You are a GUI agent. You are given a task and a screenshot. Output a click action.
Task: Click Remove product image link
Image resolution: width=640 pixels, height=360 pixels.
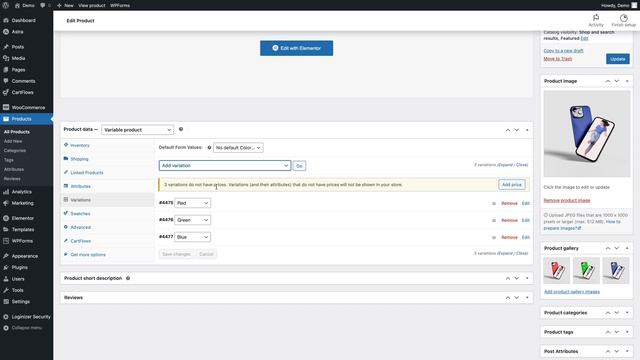click(567, 200)
